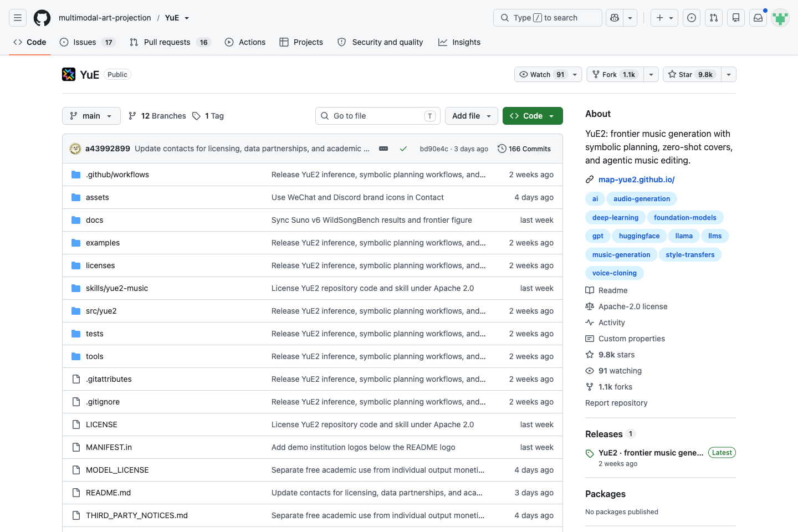Viewport: 798px width, 532px height.
Task: Open the notifications inbox icon
Action: point(758,18)
